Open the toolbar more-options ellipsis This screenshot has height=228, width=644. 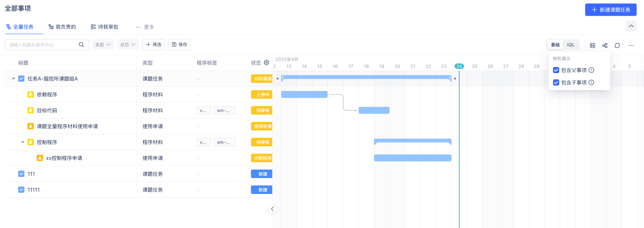(631, 45)
